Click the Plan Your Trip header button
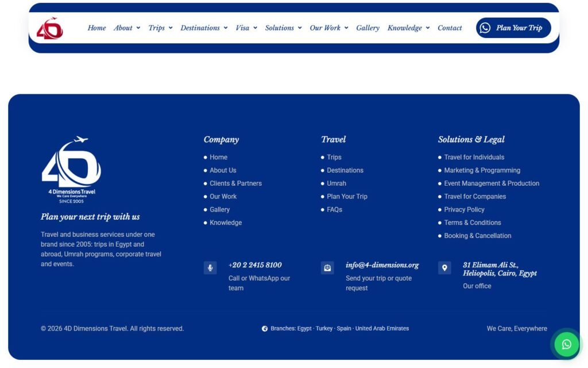 tap(513, 28)
